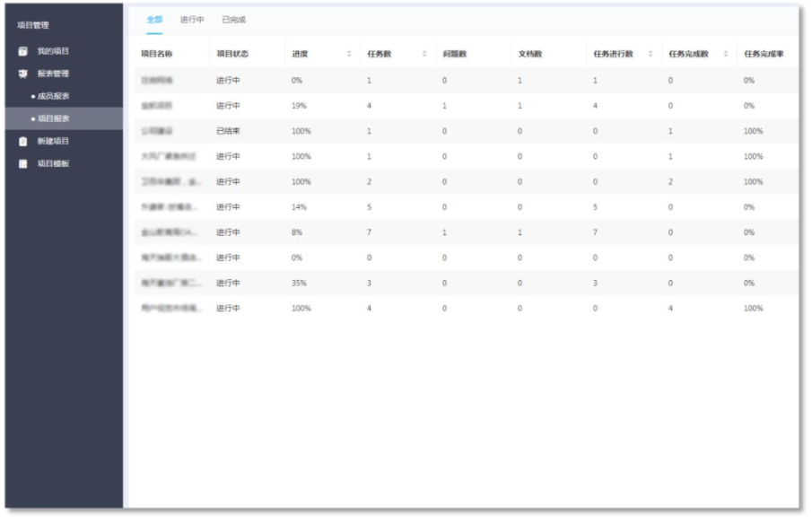Click the 任务完成率 column header

pyautogui.click(x=764, y=54)
